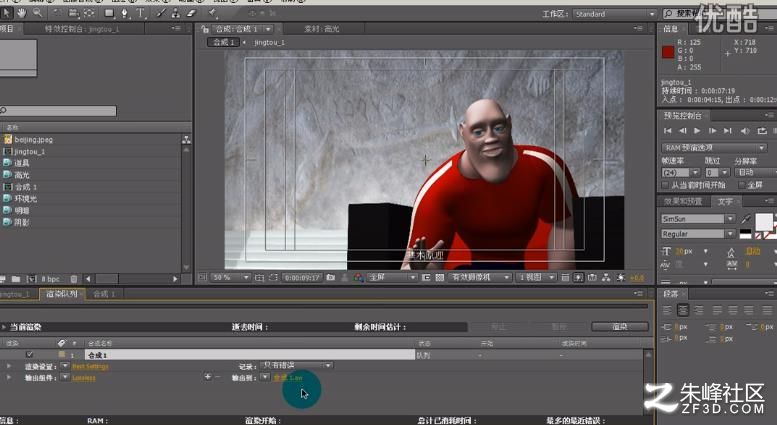Viewport: 777px width, 425px height.
Task: Open the 1视图 view layout dropdown
Action: coord(535,278)
